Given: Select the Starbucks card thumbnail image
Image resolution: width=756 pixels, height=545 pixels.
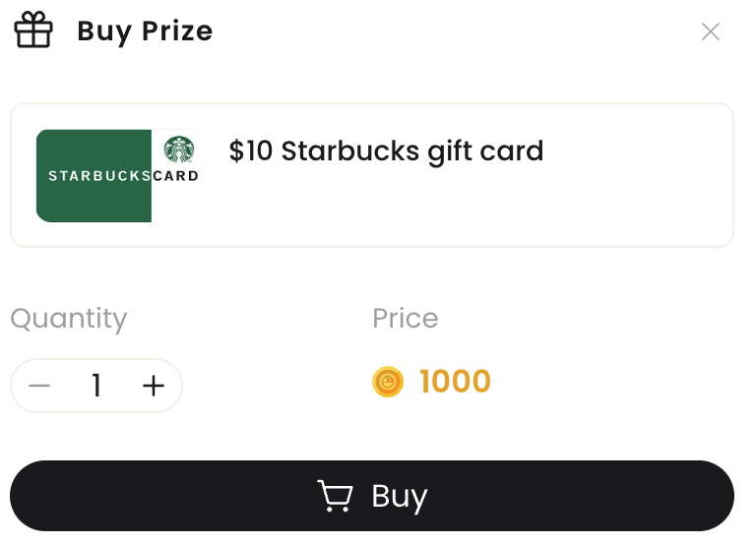Looking at the screenshot, I should [118, 176].
